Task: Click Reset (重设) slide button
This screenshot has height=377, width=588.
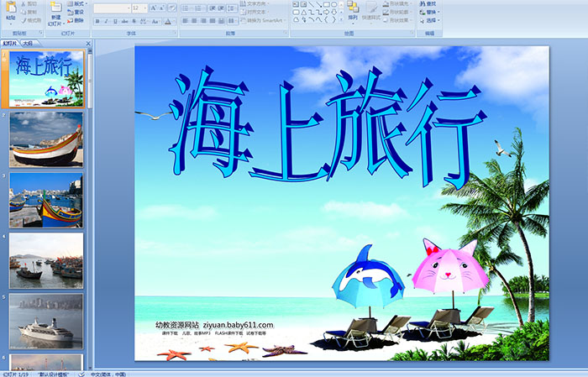Action: (x=76, y=12)
